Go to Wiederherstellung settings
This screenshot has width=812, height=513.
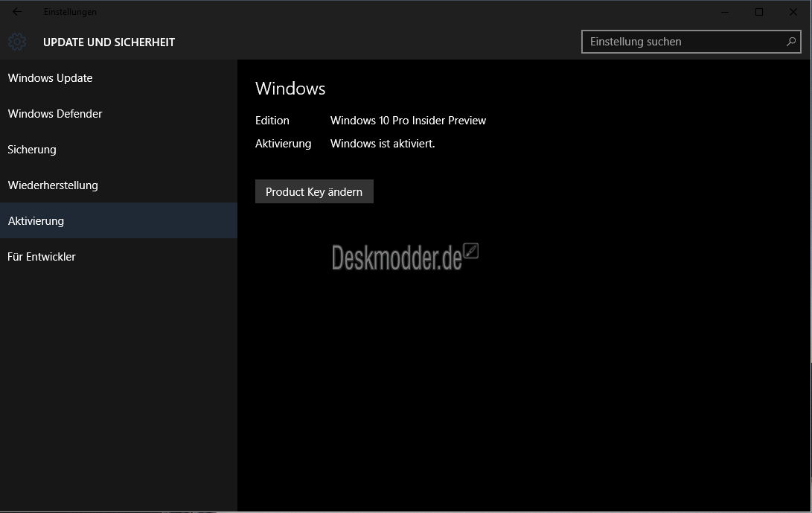point(118,185)
